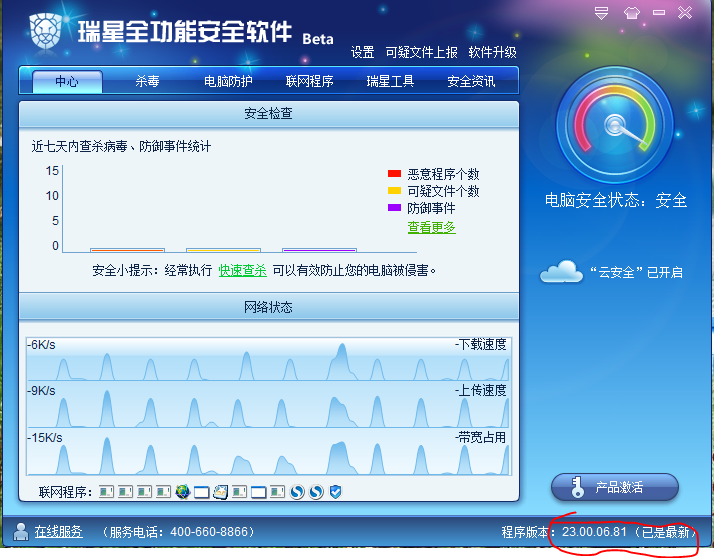
Task: Open the 在线服务 link
Action: (59, 532)
